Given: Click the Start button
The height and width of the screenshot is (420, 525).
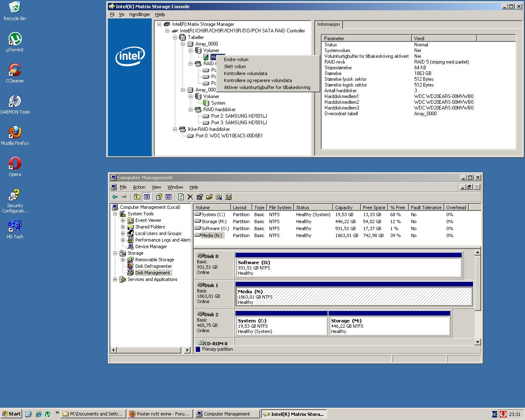Looking at the screenshot, I should [x=11, y=414].
